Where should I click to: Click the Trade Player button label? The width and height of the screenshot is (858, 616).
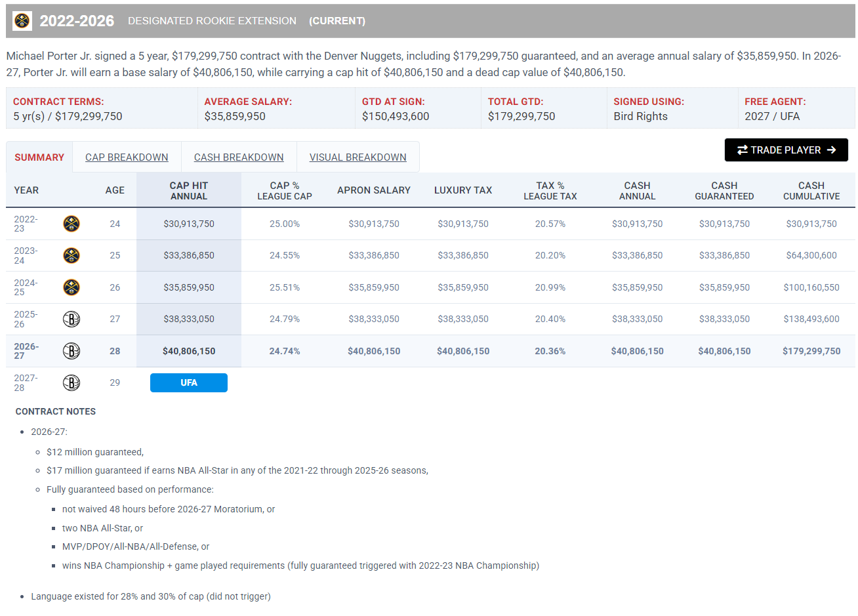click(786, 150)
